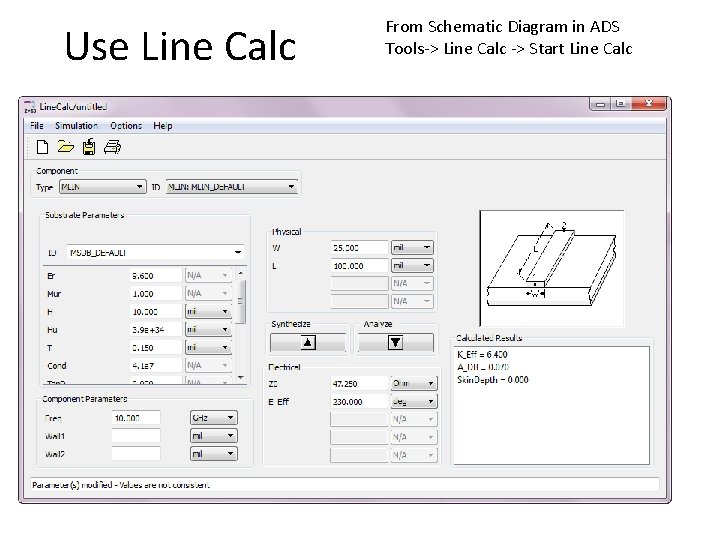Open the H unit mil dropdown
Screen dimensions: 720x540
(208, 311)
